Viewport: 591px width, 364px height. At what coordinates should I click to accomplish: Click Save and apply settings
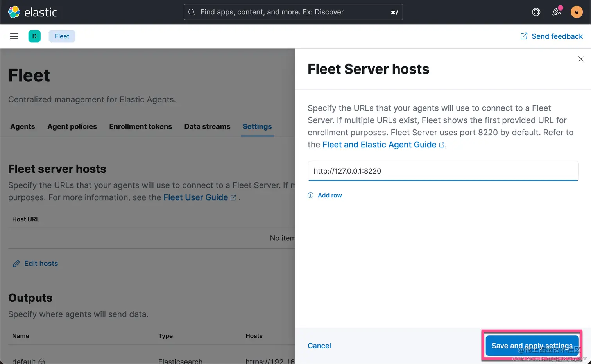click(x=532, y=346)
